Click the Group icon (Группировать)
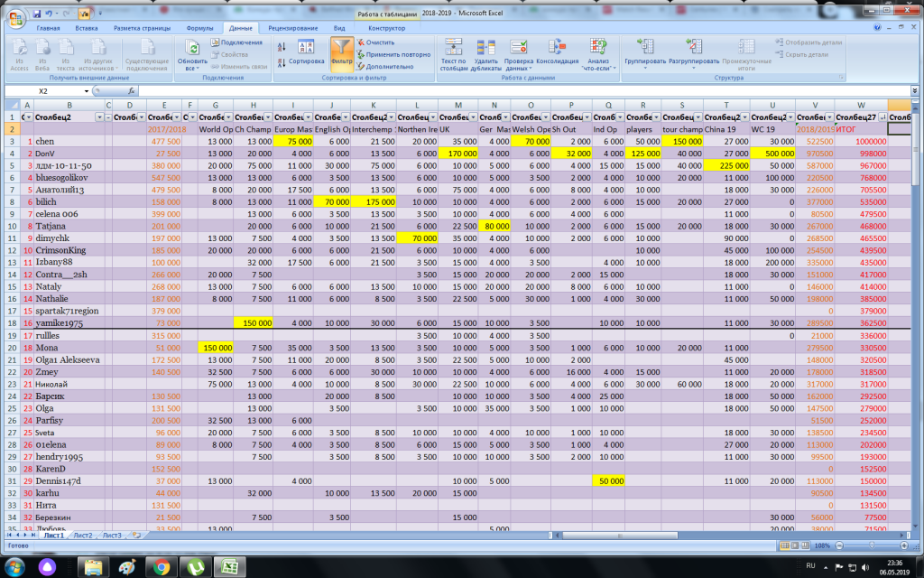The width and height of the screenshot is (924, 578). pyautogui.click(x=644, y=50)
